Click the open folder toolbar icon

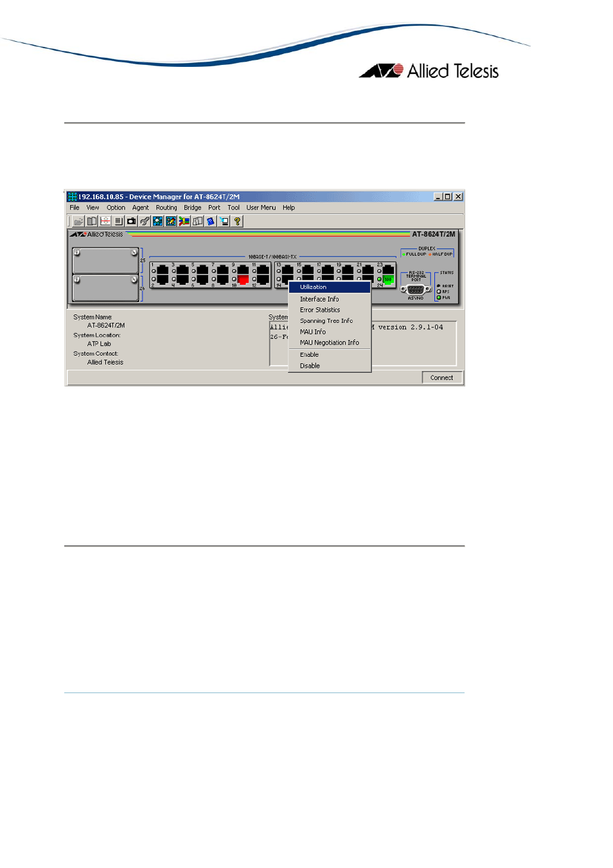tap(78, 221)
